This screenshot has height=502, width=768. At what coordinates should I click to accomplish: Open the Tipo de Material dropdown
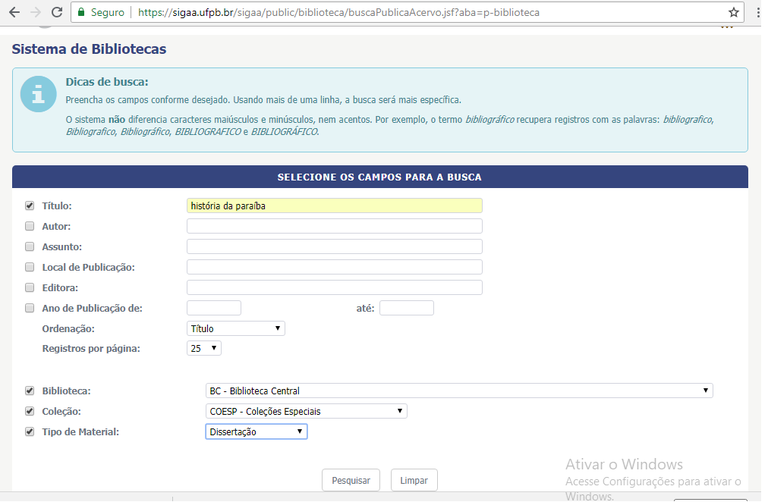[256, 432]
